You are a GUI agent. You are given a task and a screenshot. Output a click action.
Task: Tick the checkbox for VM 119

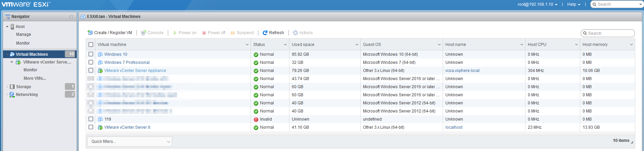point(91,119)
